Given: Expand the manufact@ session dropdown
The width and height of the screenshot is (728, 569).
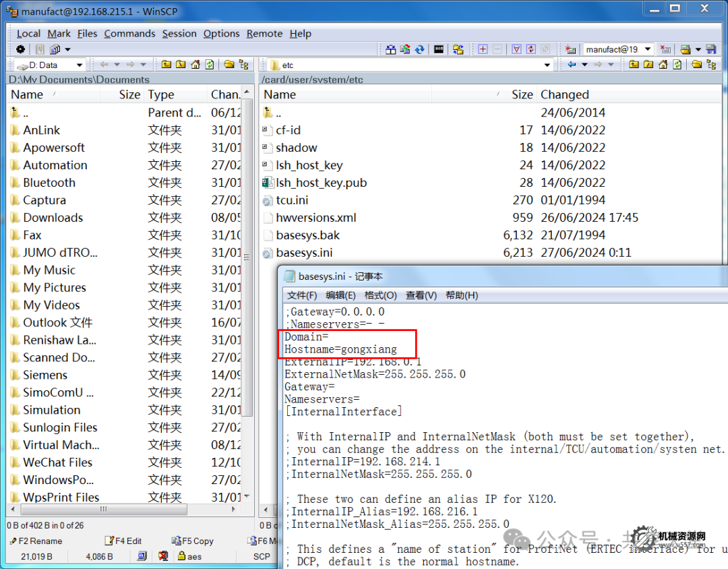Looking at the screenshot, I should 647,49.
